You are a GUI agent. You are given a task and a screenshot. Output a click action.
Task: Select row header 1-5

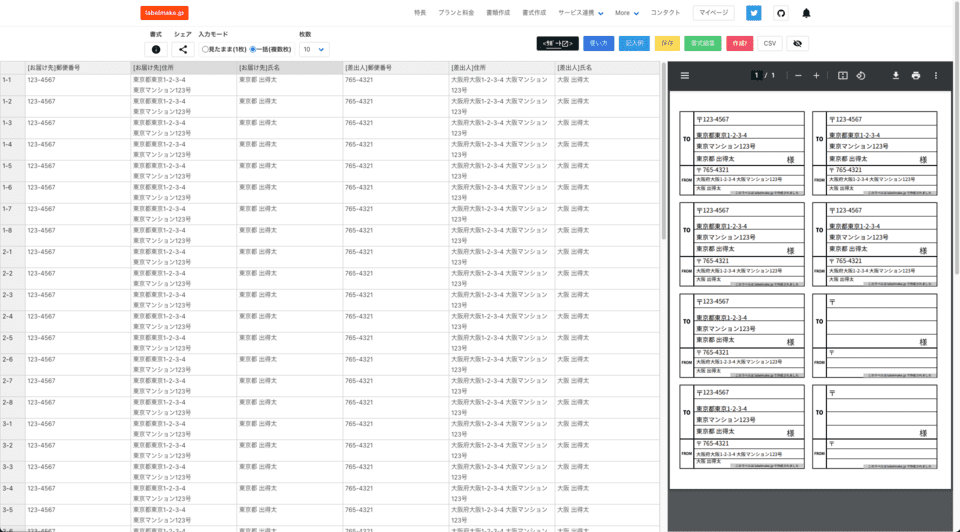pyautogui.click(x=13, y=171)
